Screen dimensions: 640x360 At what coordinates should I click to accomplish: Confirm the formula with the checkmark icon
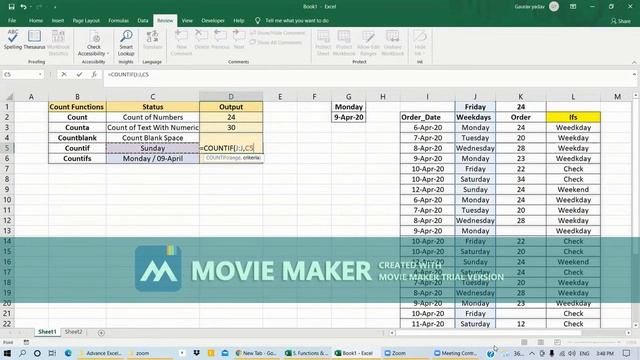pyautogui.click(x=79, y=74)
